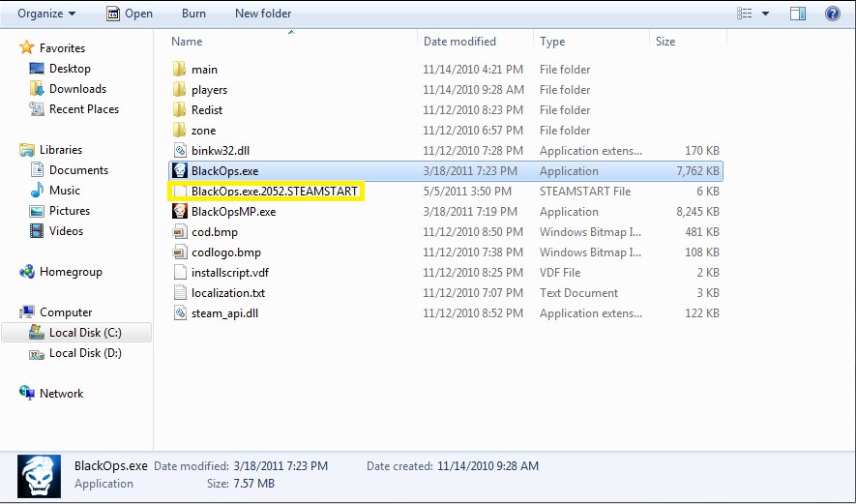Select the Music library
Screen dimensions: 856x504
click(x=65, y=191)
